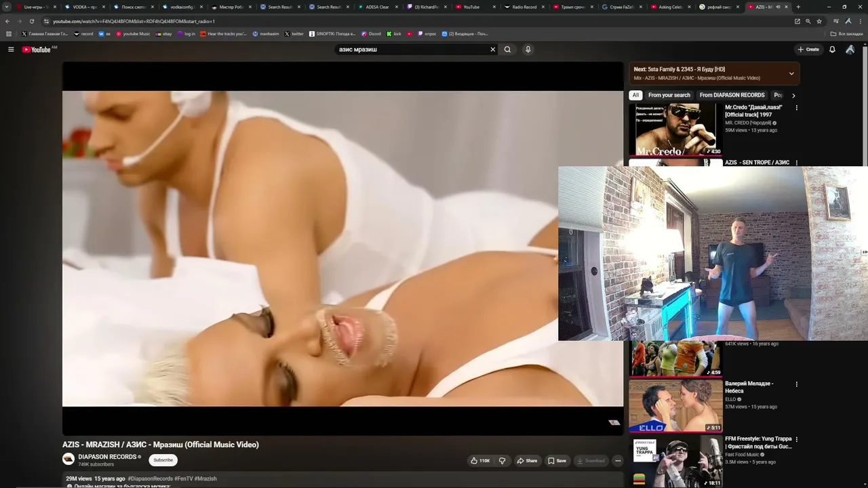Screen dimensions: 868x488
Task: Open a new browser tab
Action: coord(798,7)
